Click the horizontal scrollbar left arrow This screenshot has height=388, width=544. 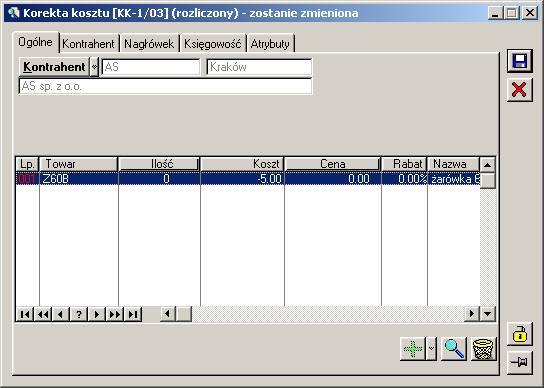[168, 314]
